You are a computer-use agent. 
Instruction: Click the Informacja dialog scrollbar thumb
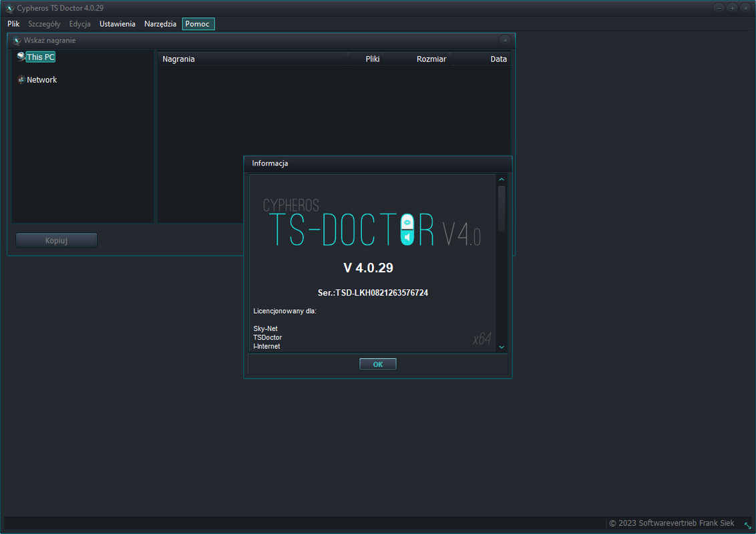(502, 209)
